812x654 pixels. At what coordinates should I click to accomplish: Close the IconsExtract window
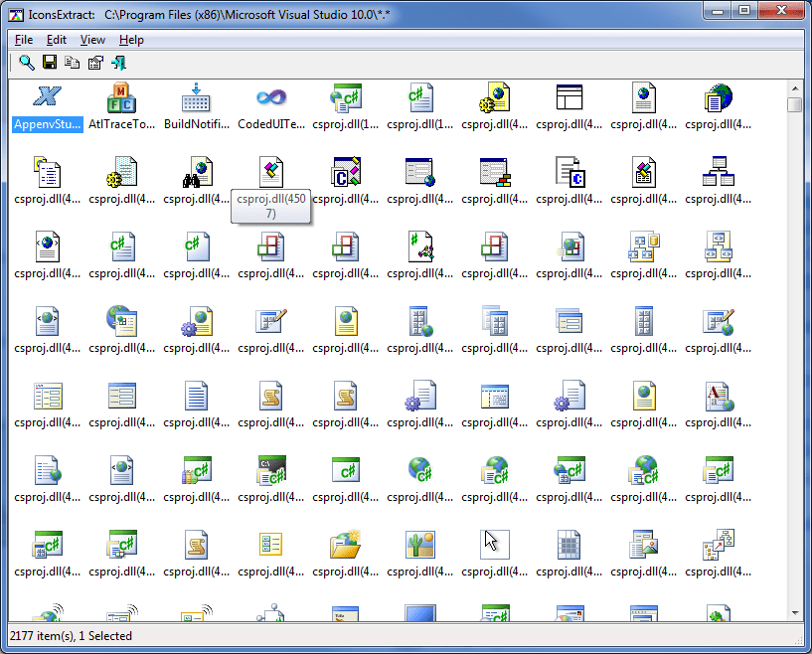pos(781,11)
